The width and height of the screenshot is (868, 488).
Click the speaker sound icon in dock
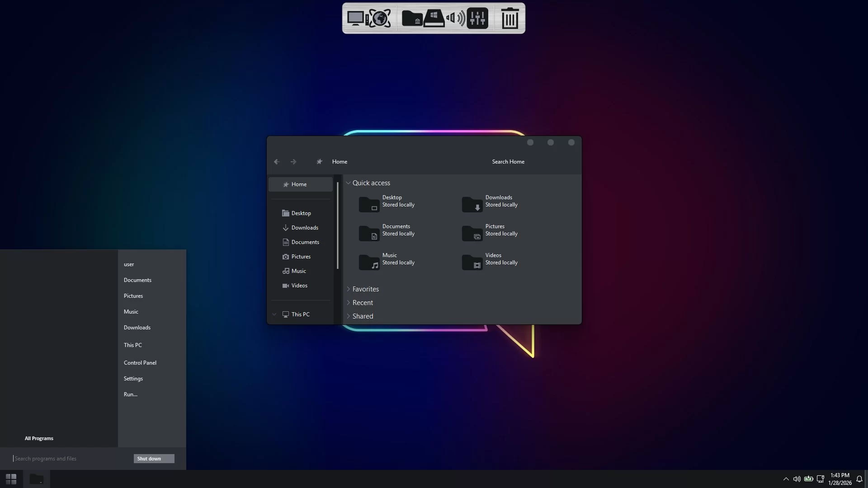[x=455, y=19]
